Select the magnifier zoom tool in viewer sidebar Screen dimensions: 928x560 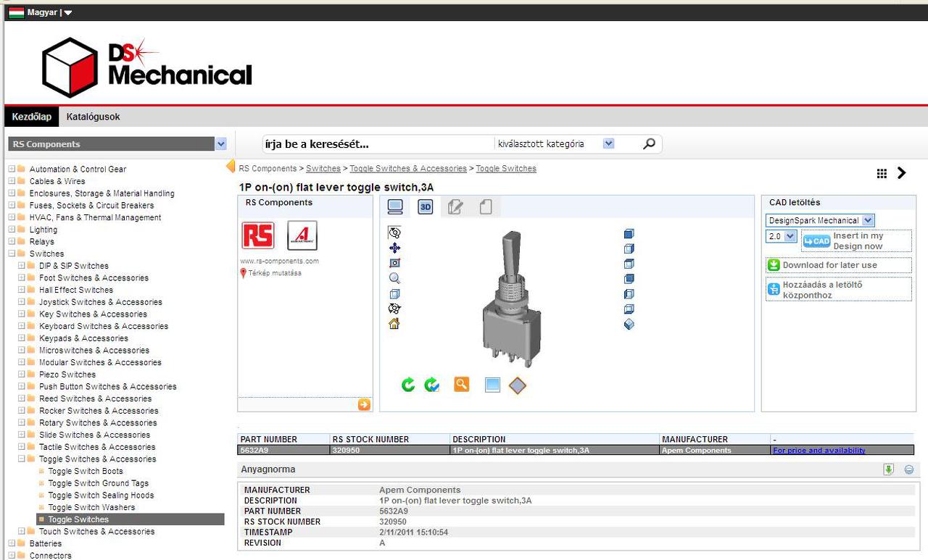(x=394, y=278)
